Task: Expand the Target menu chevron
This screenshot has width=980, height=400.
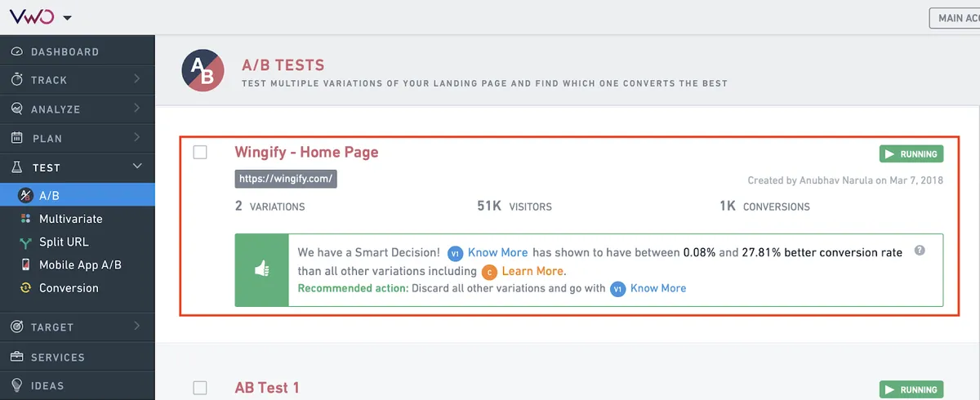Action: click(136, 327)
